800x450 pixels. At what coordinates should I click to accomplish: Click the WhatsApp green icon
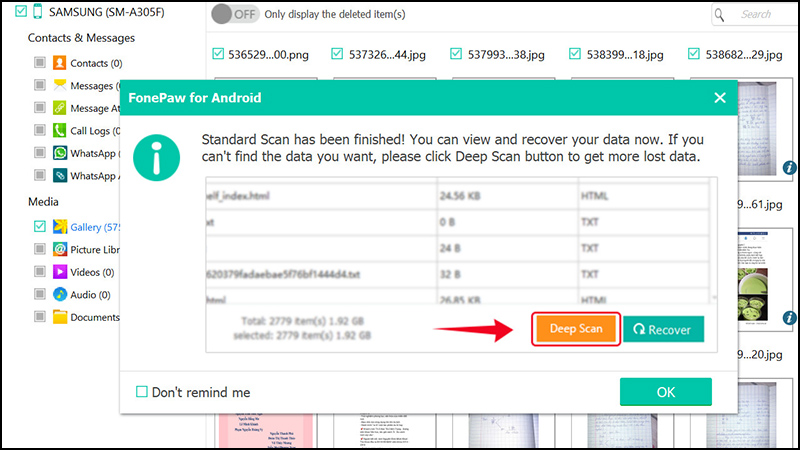tap(60, 153)
